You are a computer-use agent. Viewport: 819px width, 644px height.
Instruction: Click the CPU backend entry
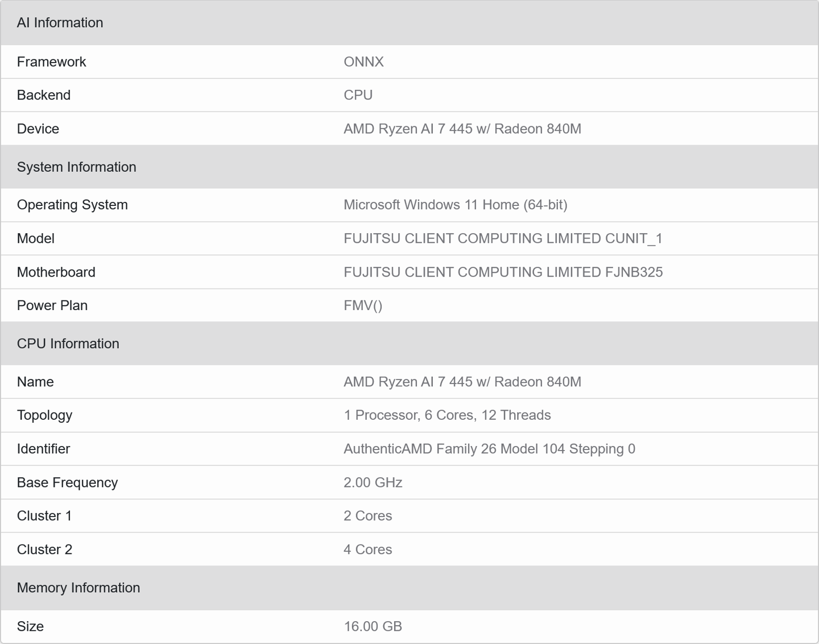tap(358, 95)
